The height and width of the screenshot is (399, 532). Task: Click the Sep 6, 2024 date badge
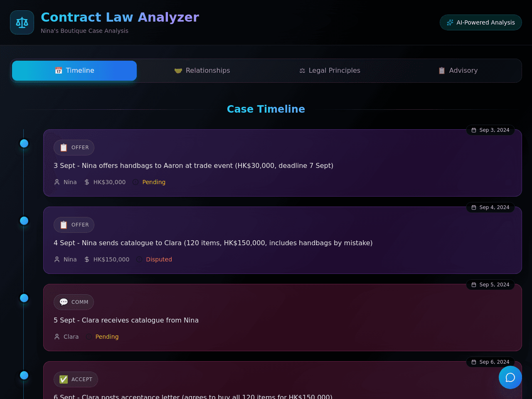coord(490,362)
